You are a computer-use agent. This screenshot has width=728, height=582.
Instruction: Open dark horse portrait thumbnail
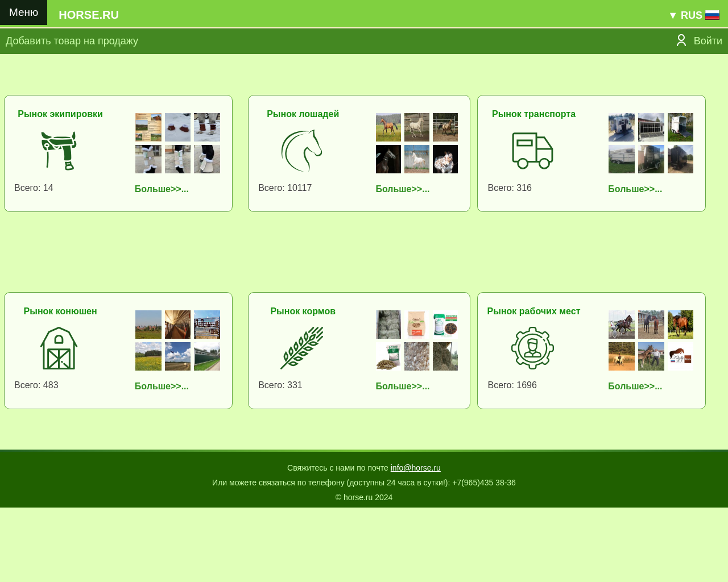point(388,159)
